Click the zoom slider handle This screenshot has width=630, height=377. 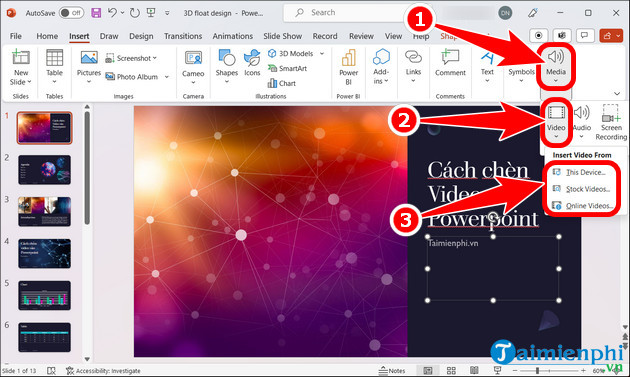coord(537,371)
